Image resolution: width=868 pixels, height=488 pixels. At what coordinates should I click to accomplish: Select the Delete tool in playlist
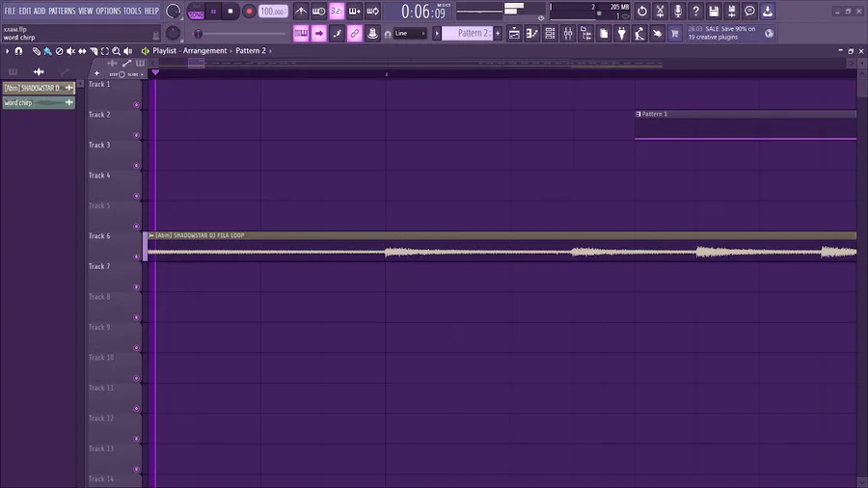[x=59, y=51]
